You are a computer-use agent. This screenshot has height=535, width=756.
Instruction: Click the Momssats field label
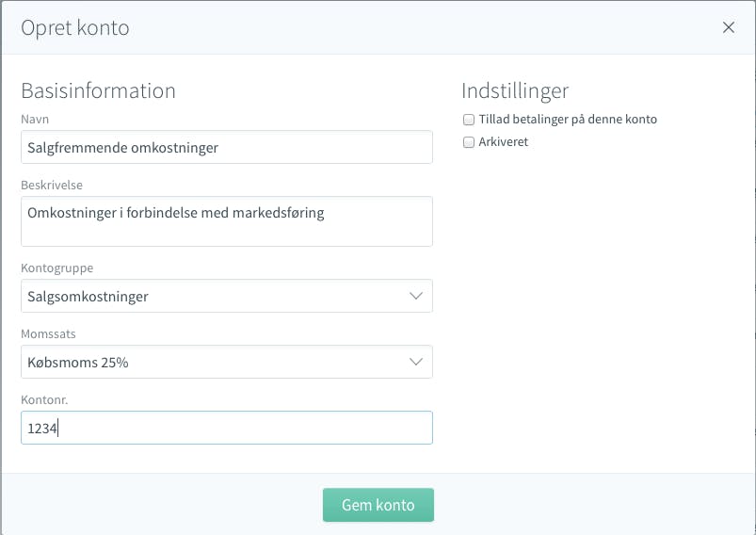(x=48, y=333)
